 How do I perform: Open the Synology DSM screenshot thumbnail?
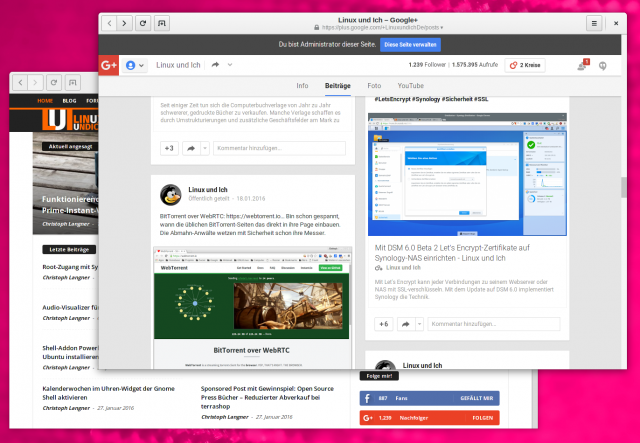coord(467,174)
